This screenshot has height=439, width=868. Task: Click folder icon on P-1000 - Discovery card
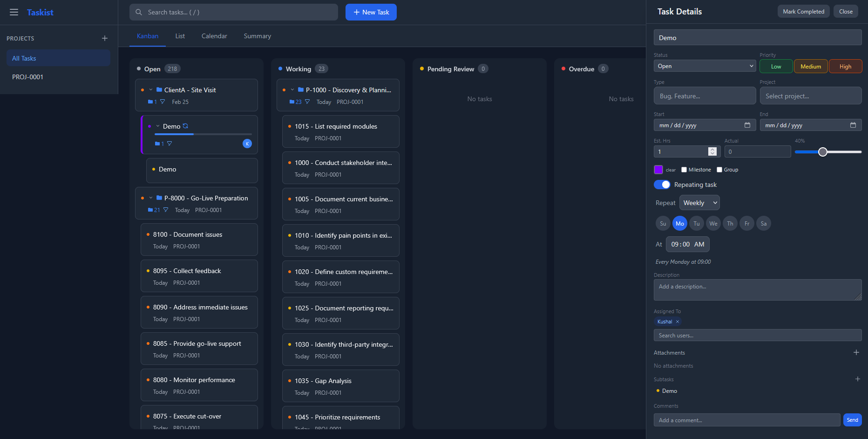pos(301,89)
